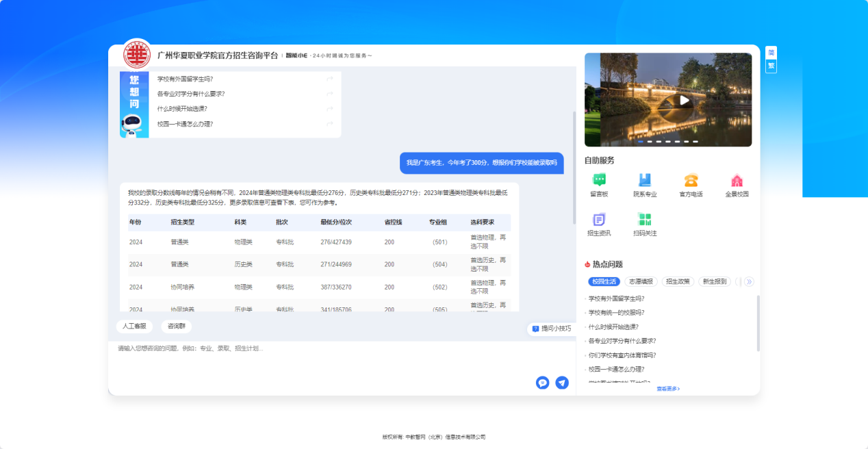Select the 招生政策 hot topics tab
This screenshot has width=868, height=449.
click(678, 281)
